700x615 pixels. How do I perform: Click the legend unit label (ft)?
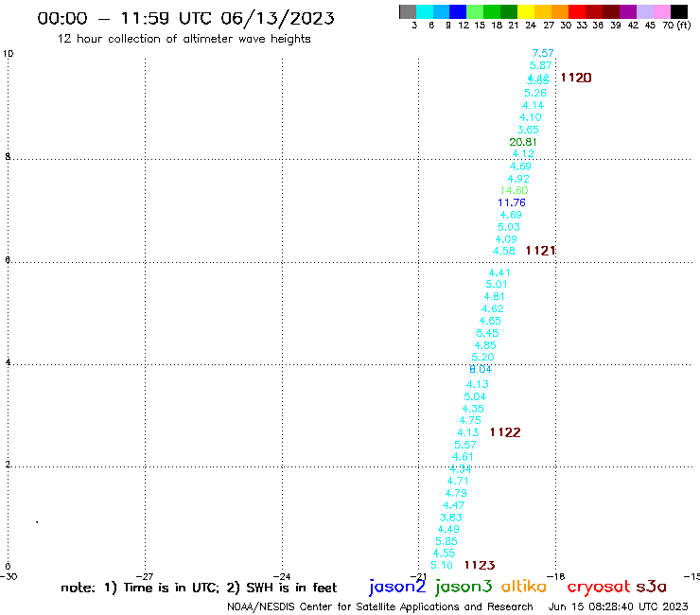pos(684,25)
